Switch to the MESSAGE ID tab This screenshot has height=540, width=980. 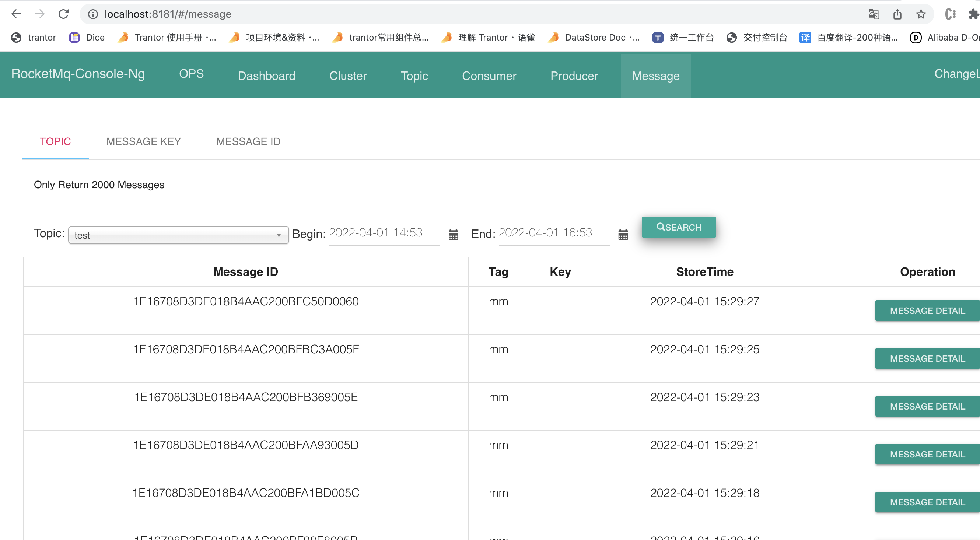coord(248,141)
